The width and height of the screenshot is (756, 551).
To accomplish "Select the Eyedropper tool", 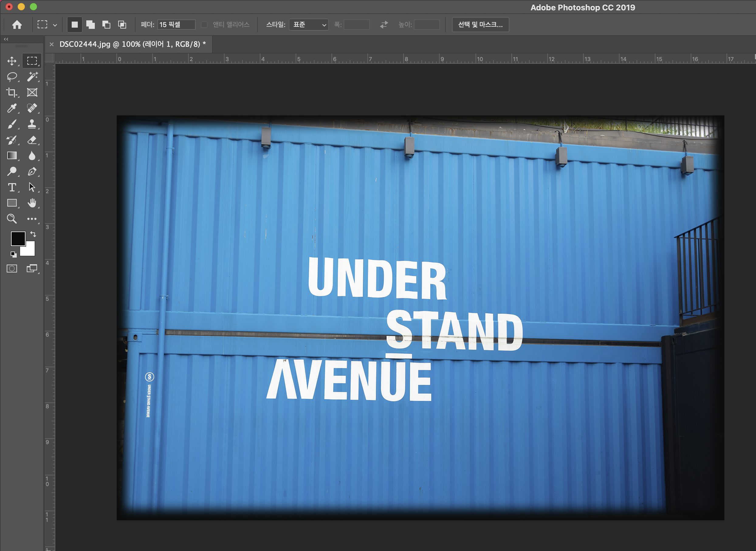I will (12, 108).
